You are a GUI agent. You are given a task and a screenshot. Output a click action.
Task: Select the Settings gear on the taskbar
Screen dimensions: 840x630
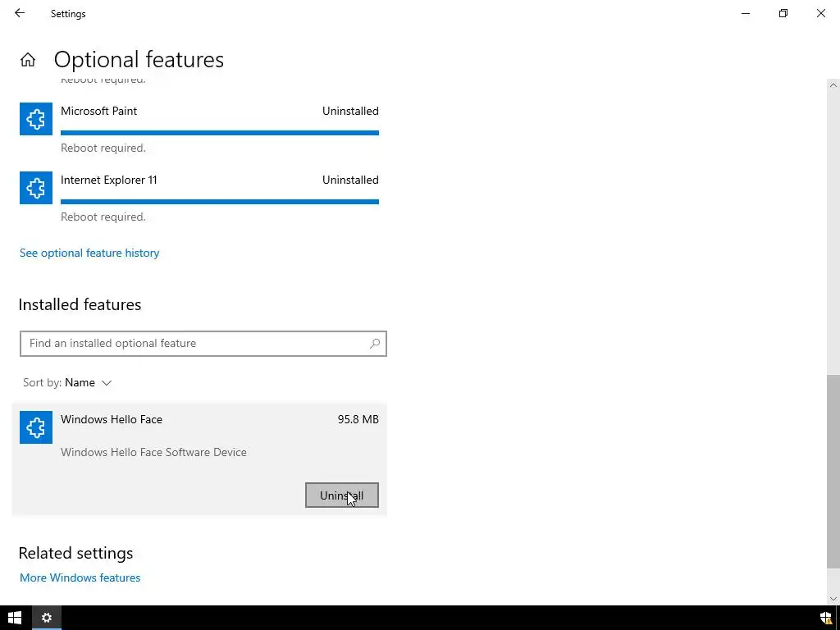pos(47,618)
